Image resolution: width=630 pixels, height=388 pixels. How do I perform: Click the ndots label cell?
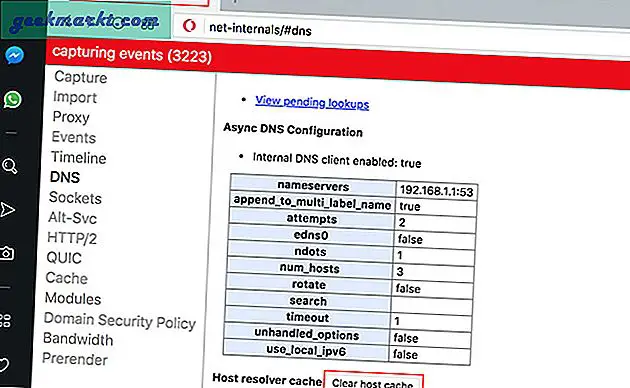310,252
